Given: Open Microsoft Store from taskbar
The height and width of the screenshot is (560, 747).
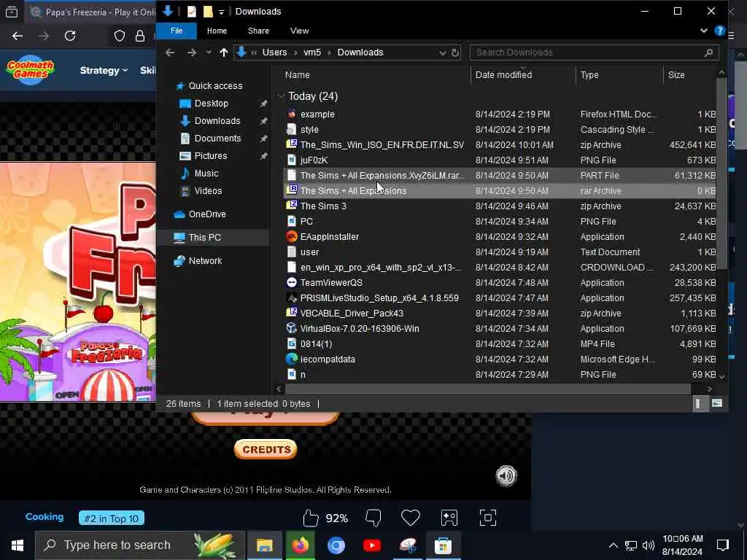Looking at the screenshot, I should coord(443,545).
